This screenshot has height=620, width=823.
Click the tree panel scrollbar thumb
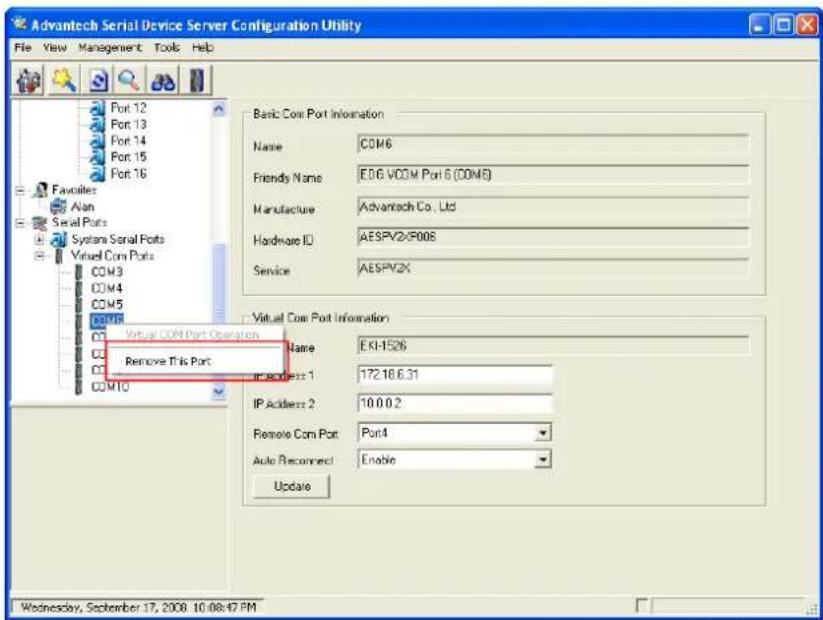click(x=219, y=285)
